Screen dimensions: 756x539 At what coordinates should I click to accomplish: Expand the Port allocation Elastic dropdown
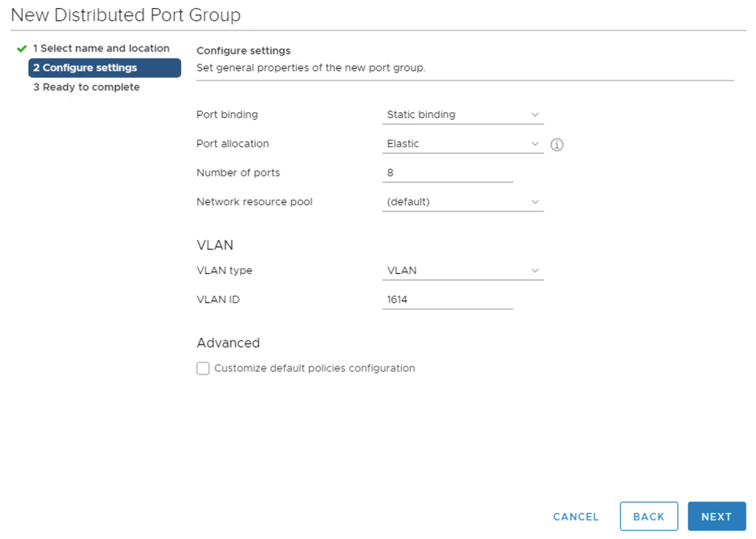[463, 144]
